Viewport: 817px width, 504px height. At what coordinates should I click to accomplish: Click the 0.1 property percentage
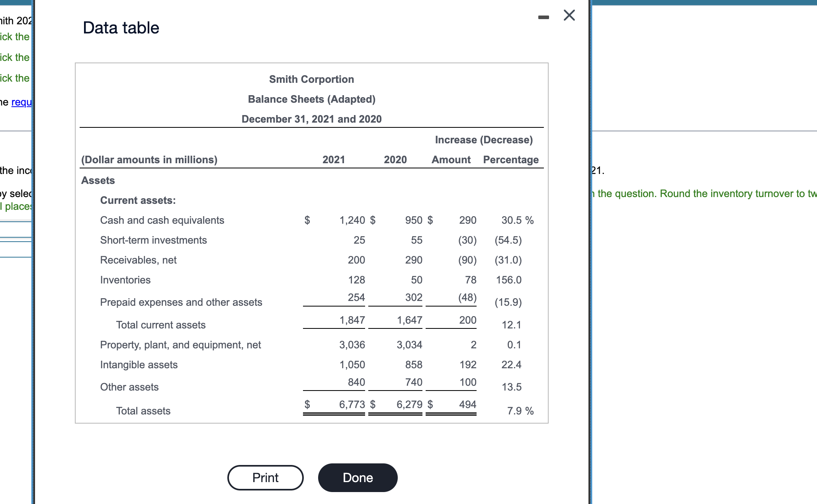(514, 345)
